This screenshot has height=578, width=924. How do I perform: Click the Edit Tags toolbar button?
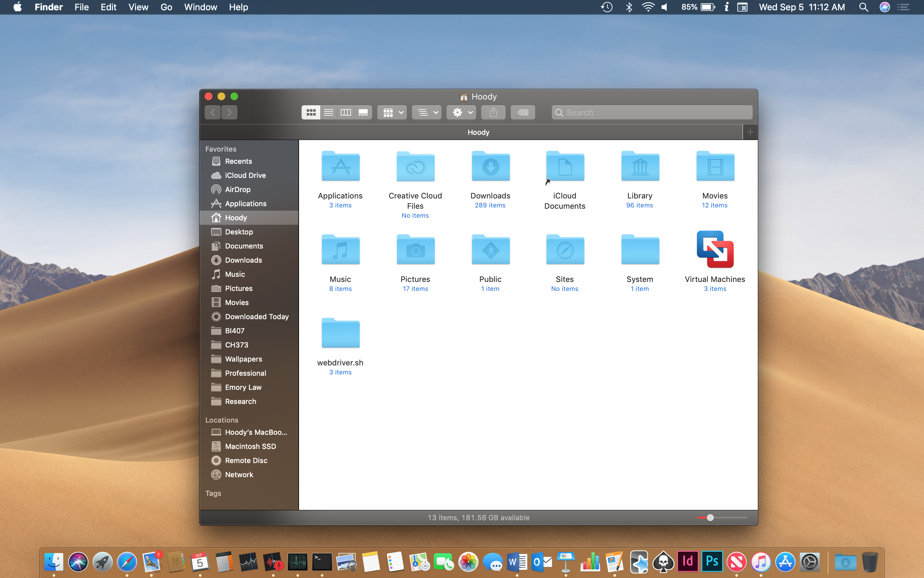coord(523,112)
